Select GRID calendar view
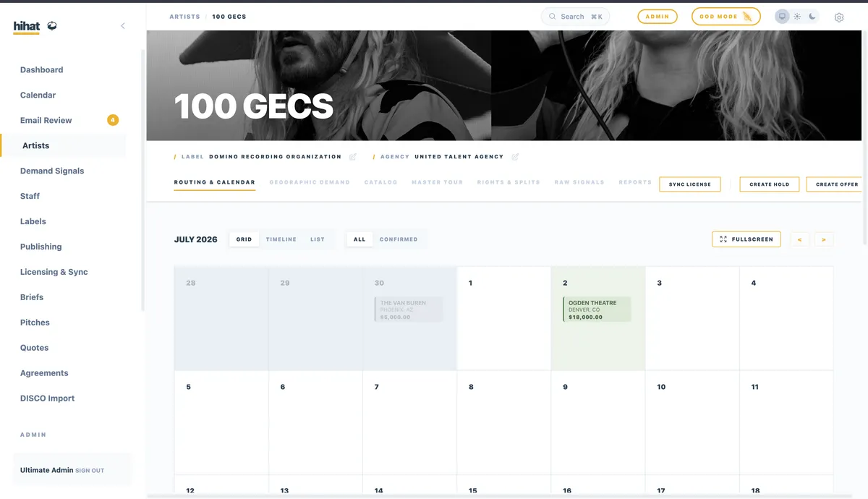This screenshot has height=499, width=868. tap(244, 239)
